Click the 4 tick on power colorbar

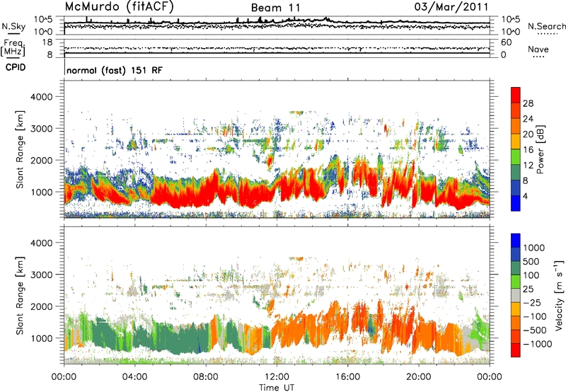coord(526,197)
